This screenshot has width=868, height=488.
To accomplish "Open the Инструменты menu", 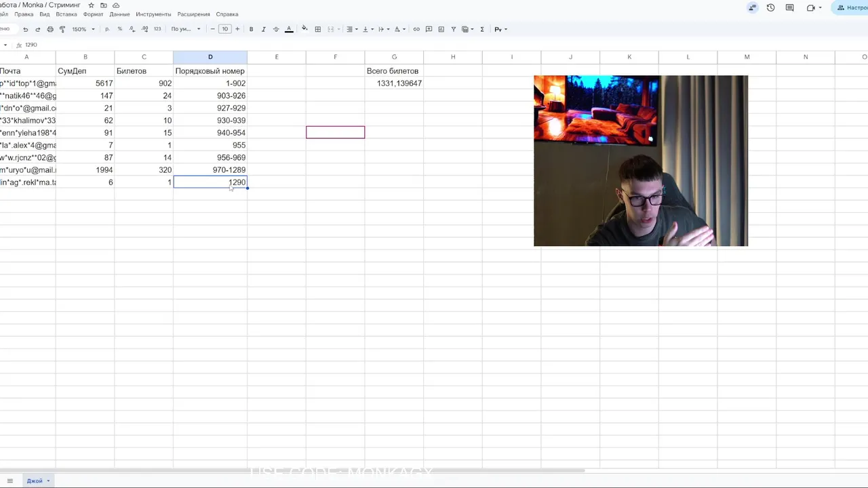I will tap(153, 14).
